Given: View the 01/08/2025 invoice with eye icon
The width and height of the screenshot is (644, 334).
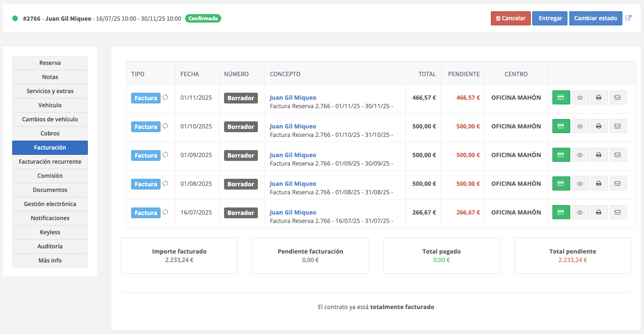Looking at the screenshot, I should 580,184.
